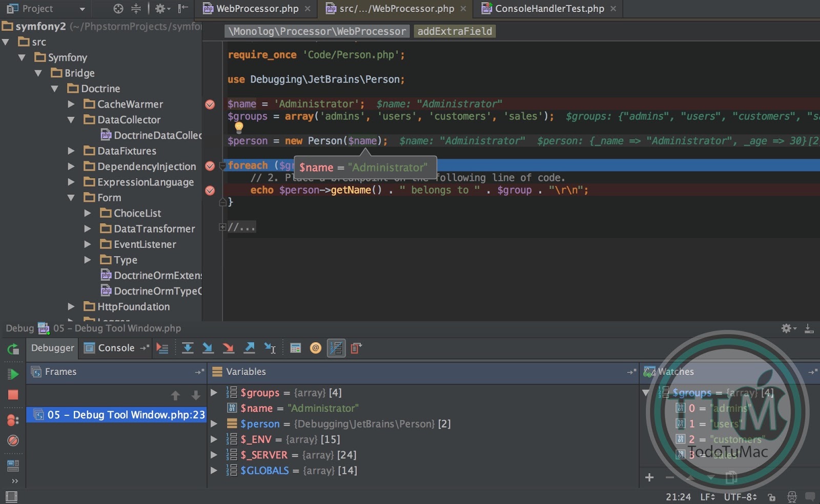The width and height of the screenshot is (820, 504).
Task: Toggle breakpoint on the $name assignment line
Action: coord(210,104)
